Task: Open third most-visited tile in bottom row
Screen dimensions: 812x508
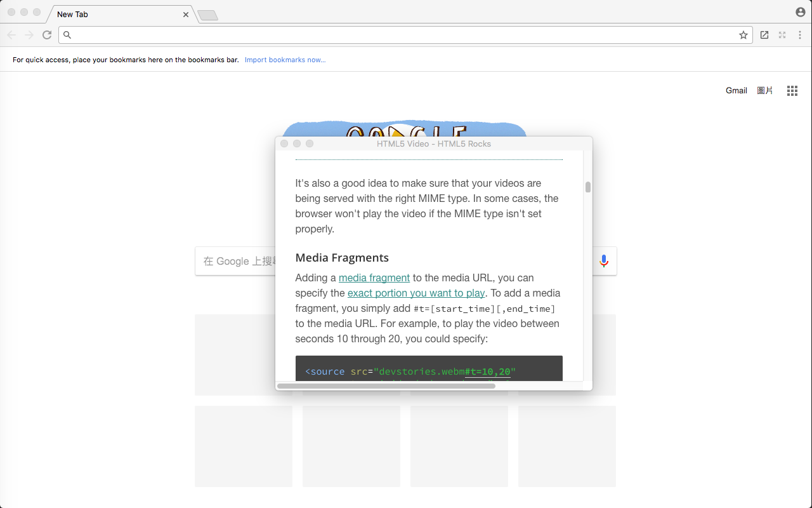Action: click(459, 446)
